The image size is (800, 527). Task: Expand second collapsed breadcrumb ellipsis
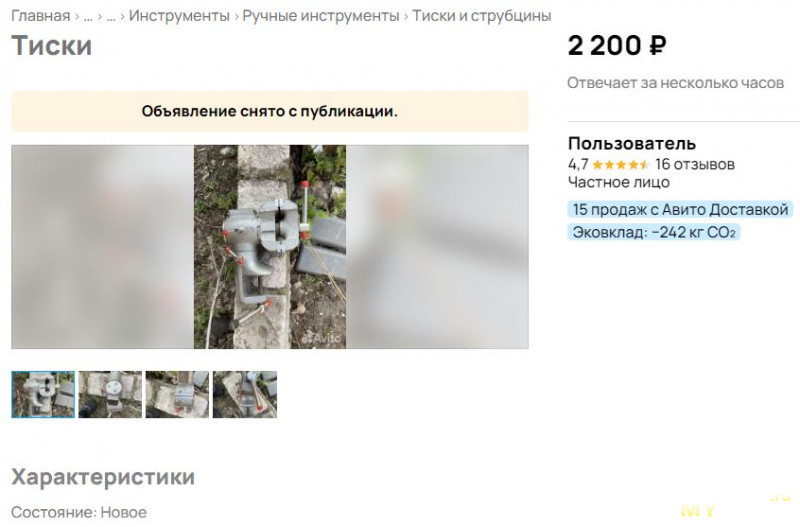pos(111,17)
